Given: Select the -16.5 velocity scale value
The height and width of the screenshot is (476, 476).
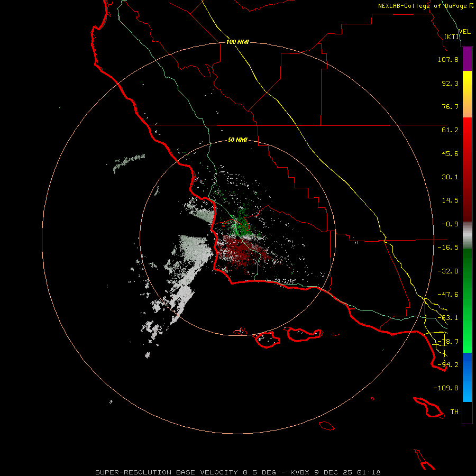Looking at the screenshot, I should click(x=448, y=248).
